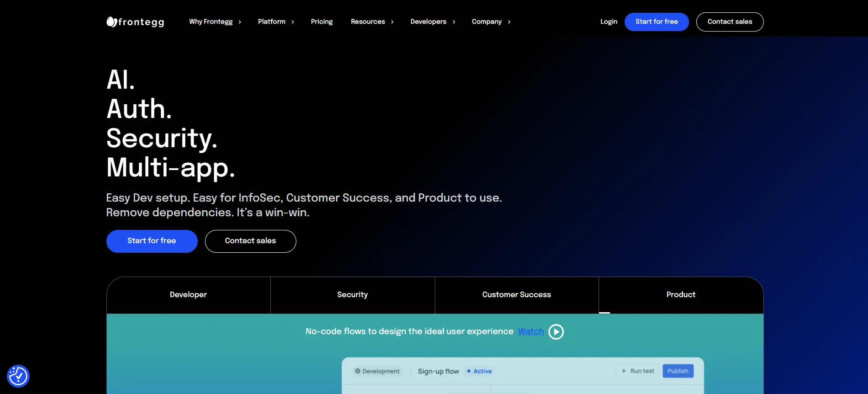Screen dimensions: 868x394
Task: Open the Customer Success tab
Action: [x=516, y=295]
